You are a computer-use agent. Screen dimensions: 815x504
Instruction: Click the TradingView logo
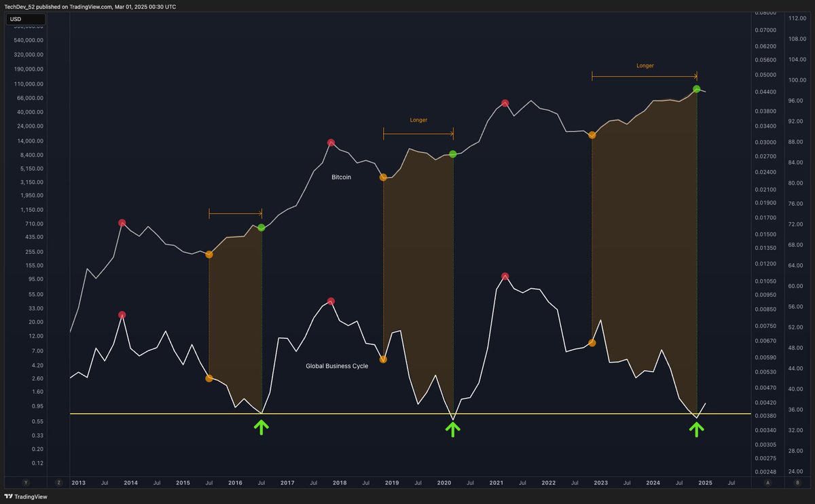(x=25, y=497)
